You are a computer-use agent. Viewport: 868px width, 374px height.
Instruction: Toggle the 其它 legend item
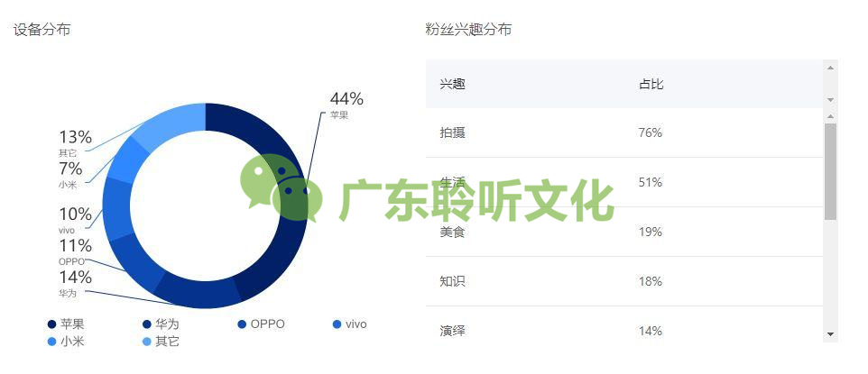(161, 342)
